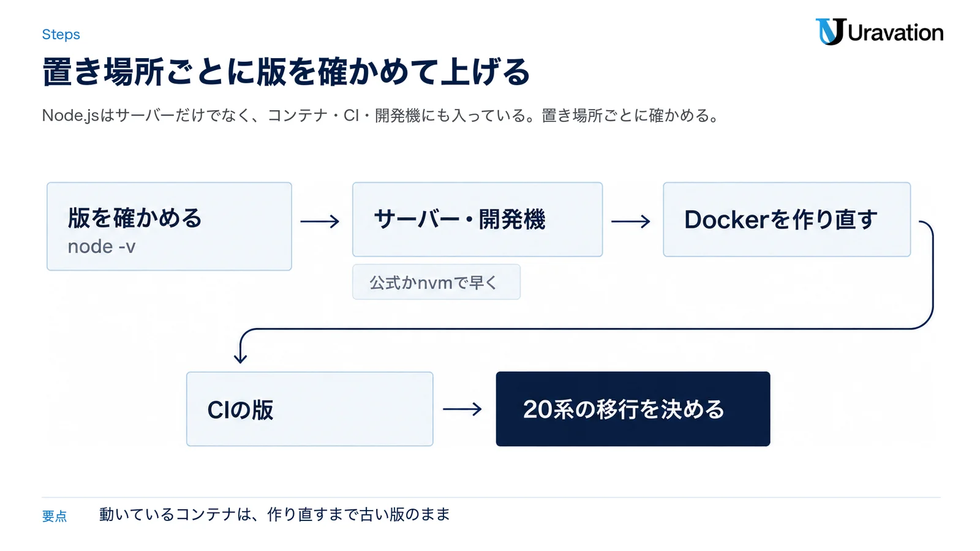Select the dark 20系の移行を決める box
This screenshot has height=551, width=980.
(633, 409)
